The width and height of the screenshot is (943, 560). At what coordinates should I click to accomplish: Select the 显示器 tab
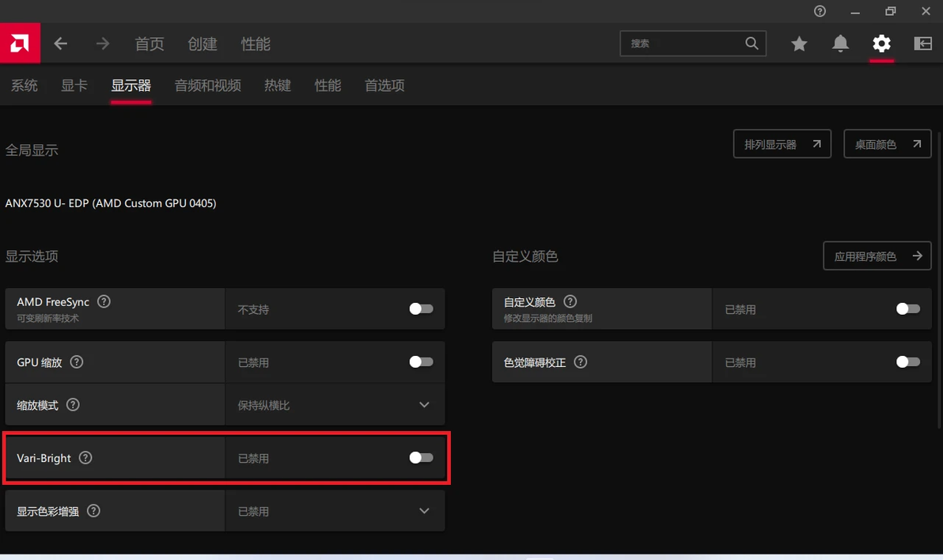131,85
